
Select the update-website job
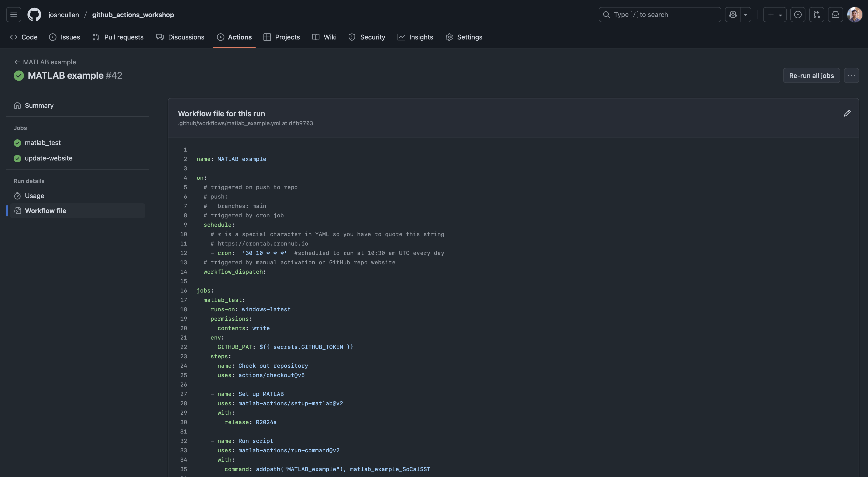[48, 158]
